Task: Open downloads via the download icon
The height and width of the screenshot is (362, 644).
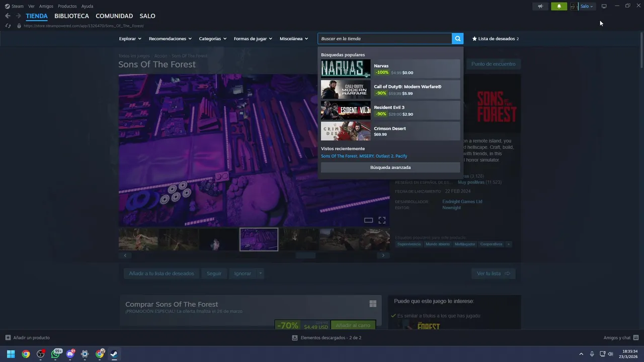Action: click(295, 338)
